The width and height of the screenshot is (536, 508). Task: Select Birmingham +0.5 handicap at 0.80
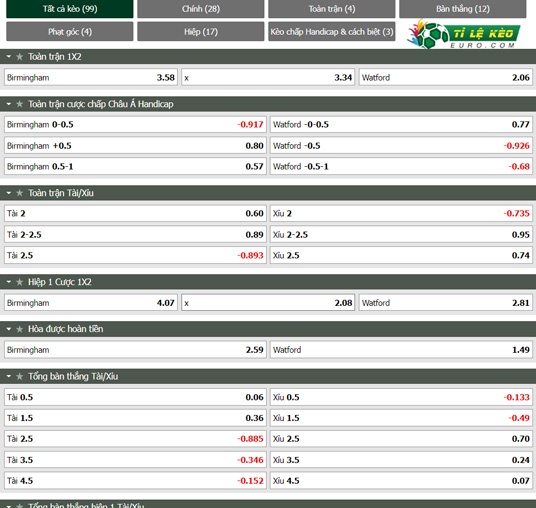click(x=135, y=146)
